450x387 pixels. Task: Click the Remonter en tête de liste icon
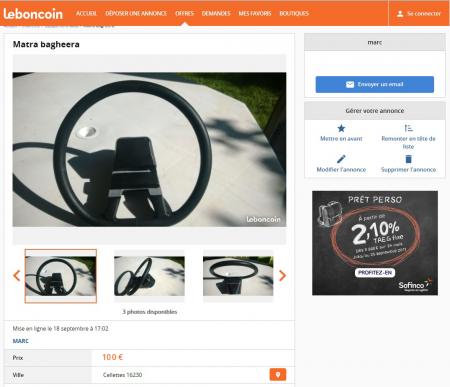click(x=408, y=128)
